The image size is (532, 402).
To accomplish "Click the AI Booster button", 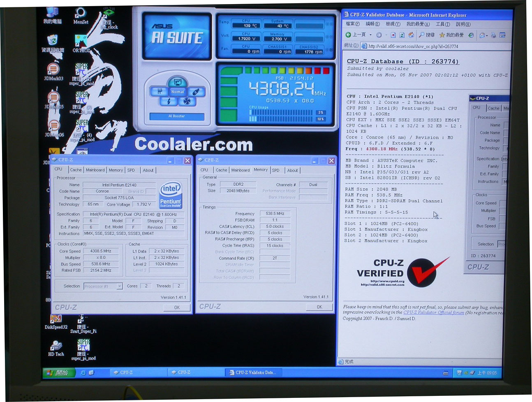I will [177, 116].
